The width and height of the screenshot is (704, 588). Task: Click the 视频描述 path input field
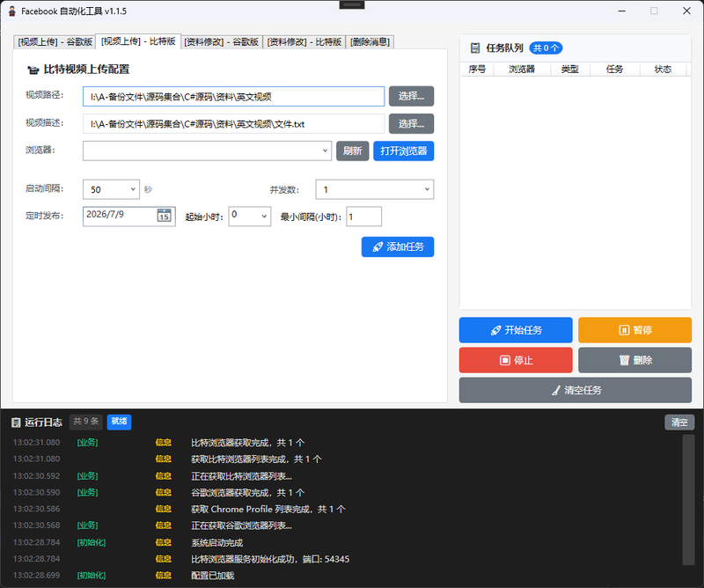pyautogui.click(x=233, y=124)
